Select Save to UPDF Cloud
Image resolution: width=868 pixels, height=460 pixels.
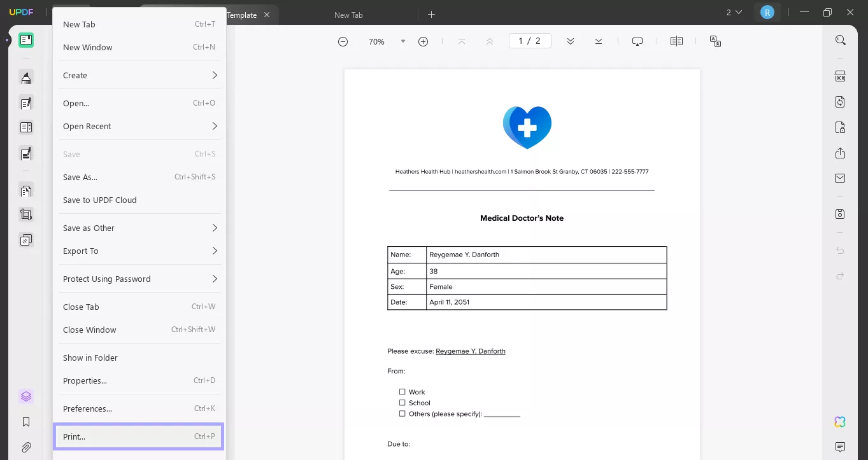coord(139,200)
